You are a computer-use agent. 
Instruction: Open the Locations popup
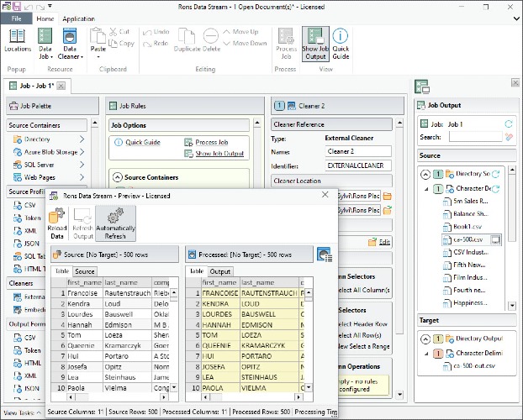click(18, 40)
